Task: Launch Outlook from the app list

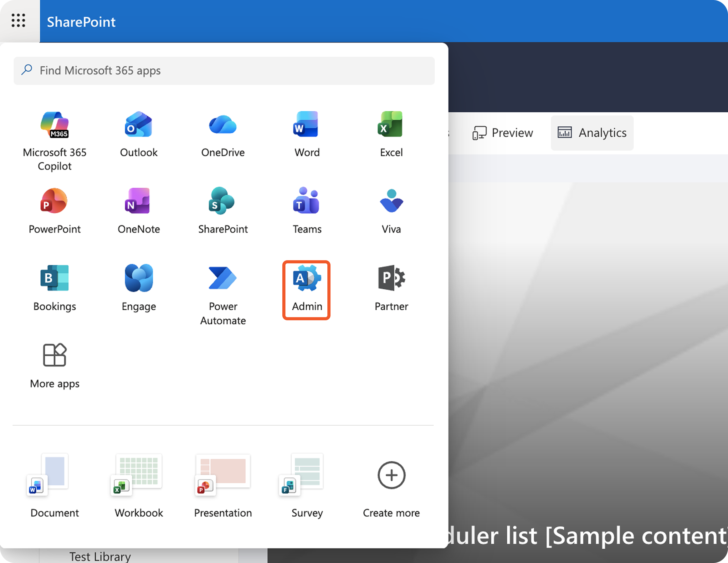Action: [x=139, y=134]
